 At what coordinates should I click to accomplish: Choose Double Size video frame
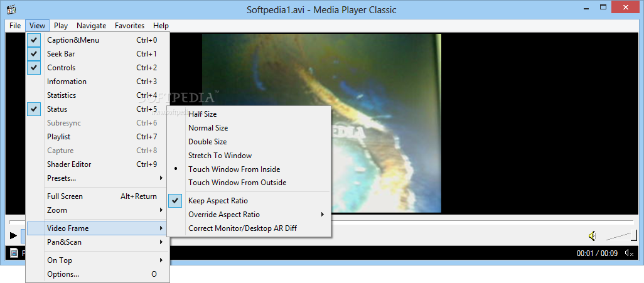pyautogui.click(x=249, y=142)
